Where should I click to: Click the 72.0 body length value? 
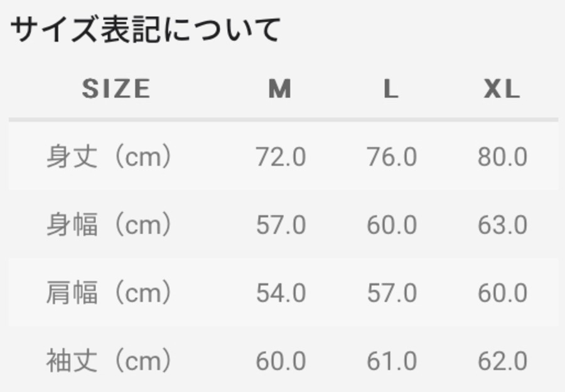[281, 157]
